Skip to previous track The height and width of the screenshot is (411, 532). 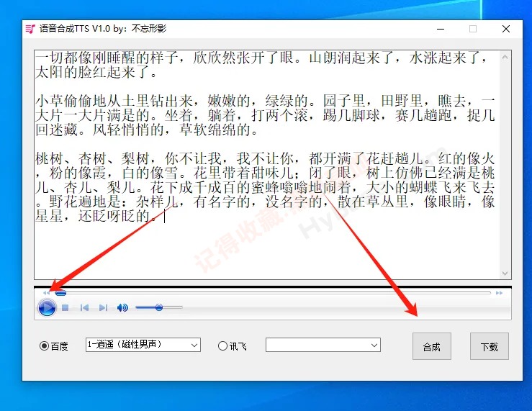(84, 308)
